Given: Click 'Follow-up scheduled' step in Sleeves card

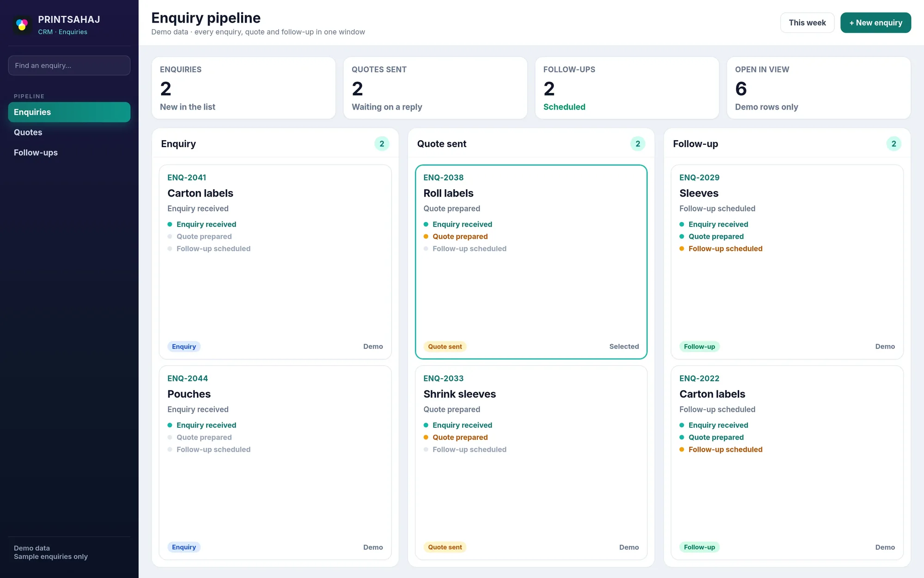Looking at the screenshot, I should click(x=725, y=248).
